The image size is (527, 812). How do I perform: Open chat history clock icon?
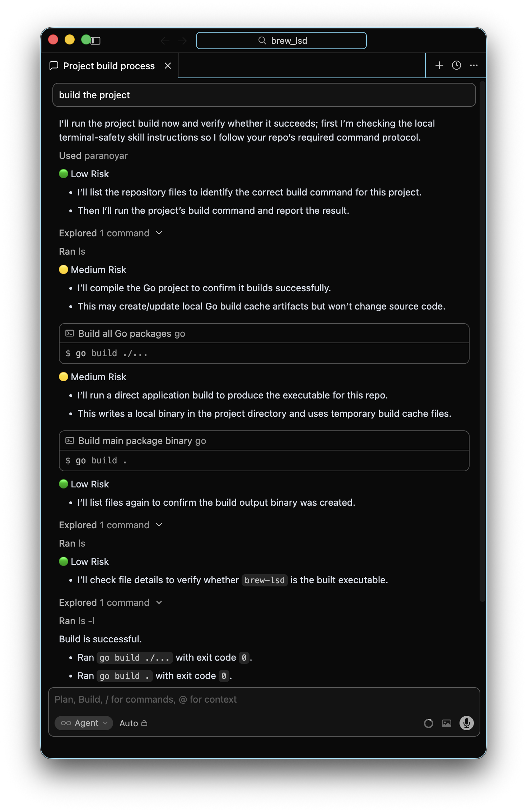[456, 65]
